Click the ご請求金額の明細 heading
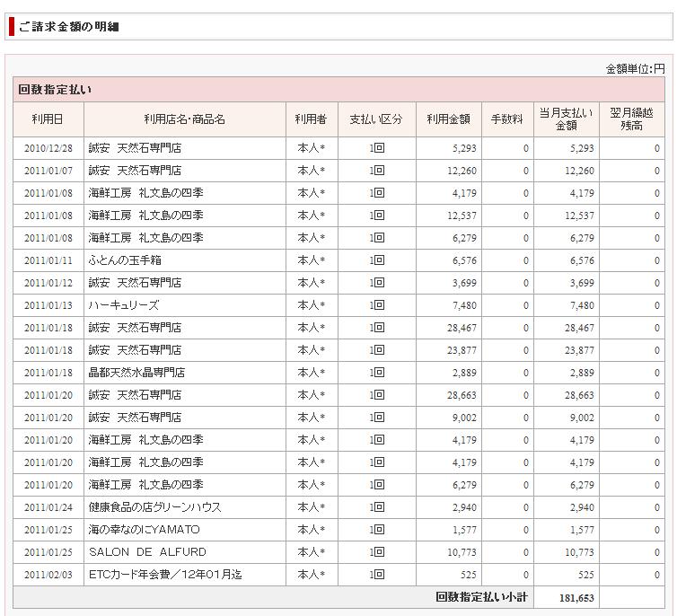This screenshot has width=677, height=616. point(68,27)
